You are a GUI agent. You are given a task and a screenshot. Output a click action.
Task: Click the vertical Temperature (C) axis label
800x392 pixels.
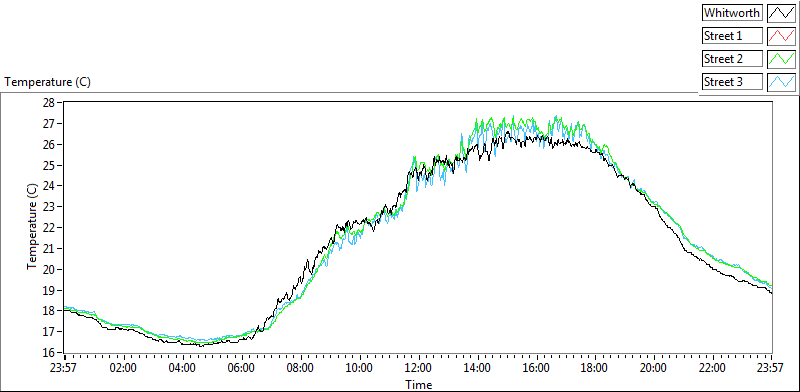tap(33, 227)
